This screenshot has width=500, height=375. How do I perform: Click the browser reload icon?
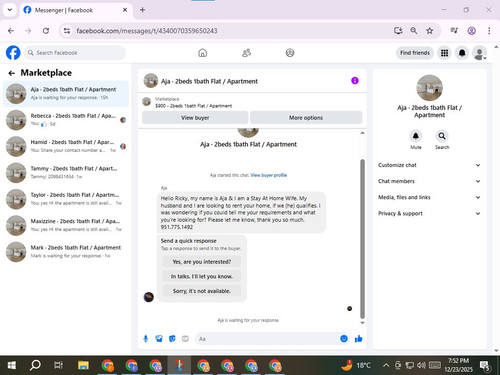pyautogui.click(x=46, y=31)
